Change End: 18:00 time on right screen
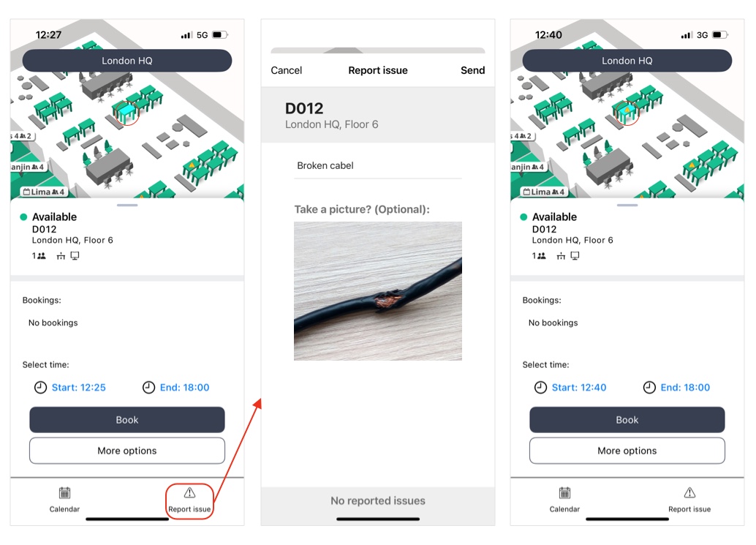The height and width of the screenshot is (545, 756). point(685,387)
